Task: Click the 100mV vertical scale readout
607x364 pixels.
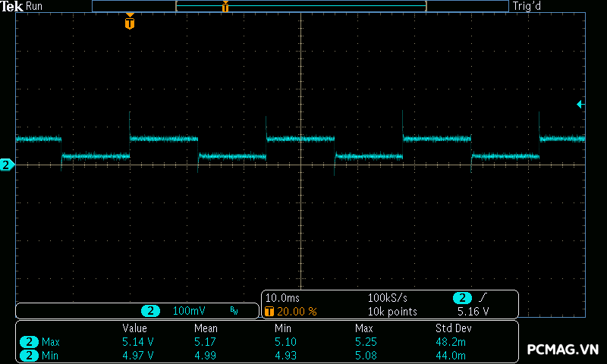Action: [189, 311]
